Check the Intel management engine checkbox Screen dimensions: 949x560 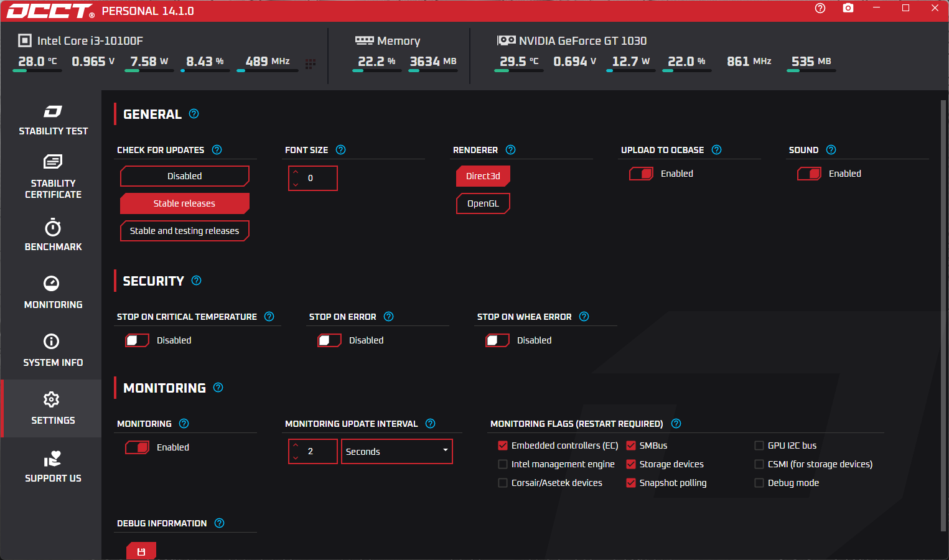tap(503, 464)
